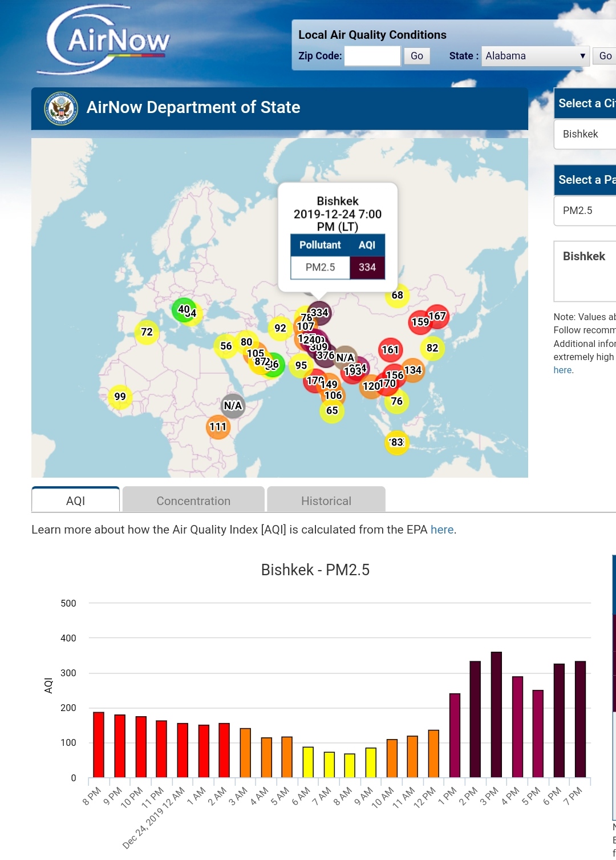Click the AirNow logo
The image size is (616, 860).
pos(106,40)
